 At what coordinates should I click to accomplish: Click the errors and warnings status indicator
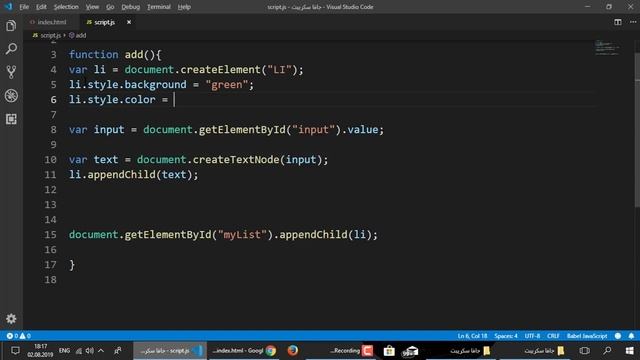click(19, 336)
